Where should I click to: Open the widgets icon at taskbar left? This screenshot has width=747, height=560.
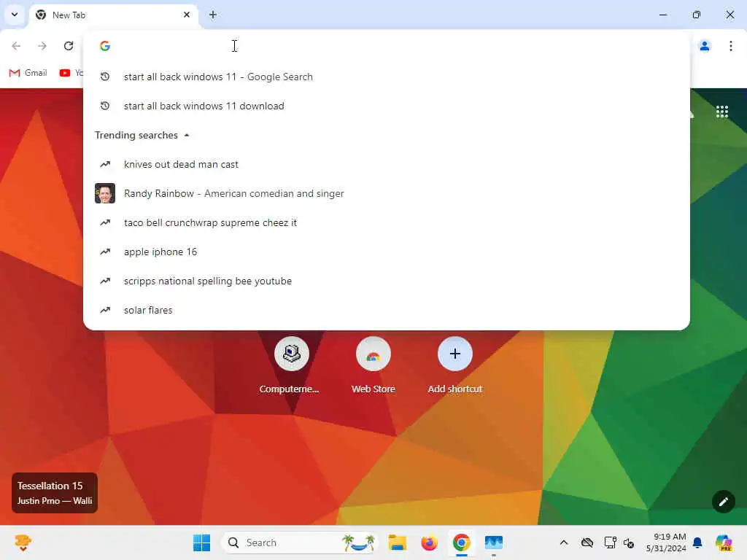23,542
